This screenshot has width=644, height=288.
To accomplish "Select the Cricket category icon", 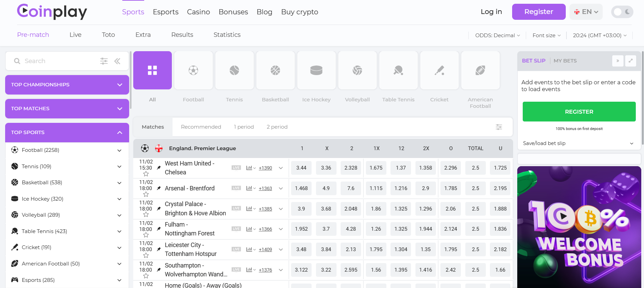I will [x=439, y=70].
